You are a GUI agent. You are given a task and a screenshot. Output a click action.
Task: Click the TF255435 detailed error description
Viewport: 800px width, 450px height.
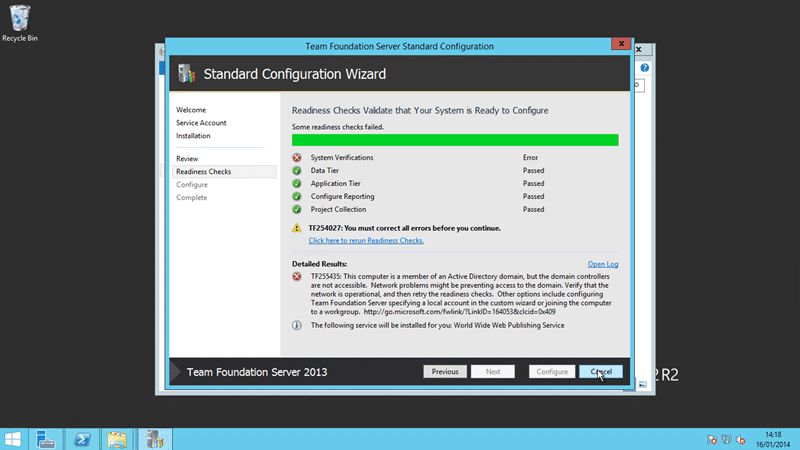click(x=461, y=294)
